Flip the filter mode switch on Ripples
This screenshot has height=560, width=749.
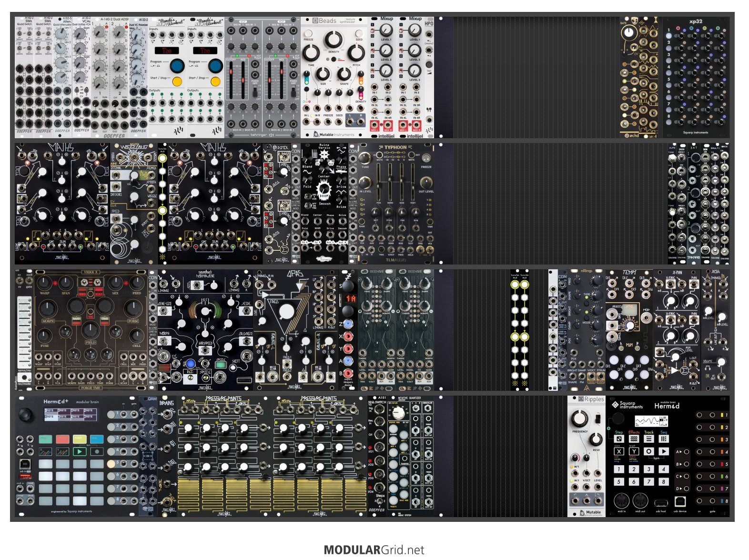tap(597, 418)
